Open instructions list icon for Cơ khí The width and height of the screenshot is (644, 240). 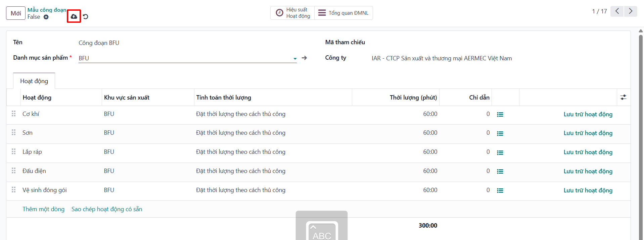(500, 114)
